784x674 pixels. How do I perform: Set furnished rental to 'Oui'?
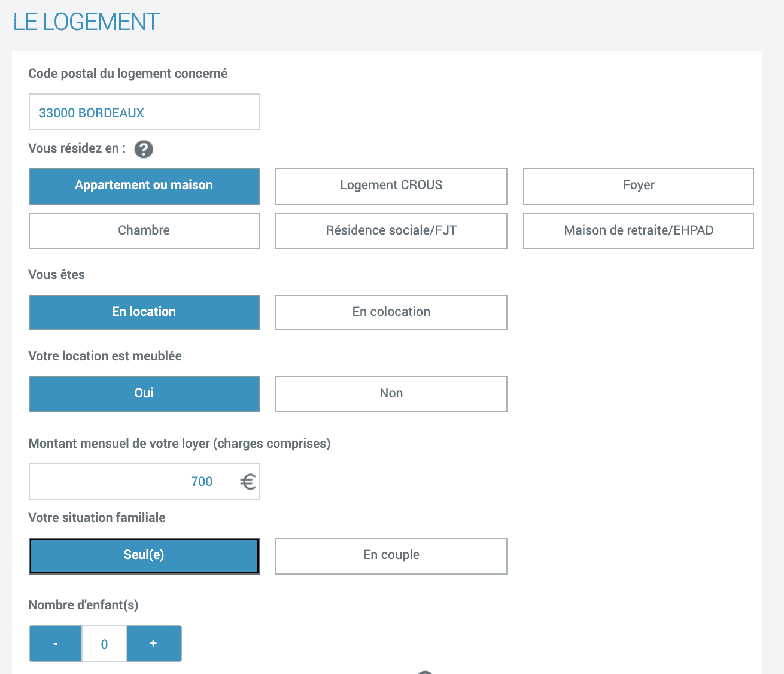point(144,394)
